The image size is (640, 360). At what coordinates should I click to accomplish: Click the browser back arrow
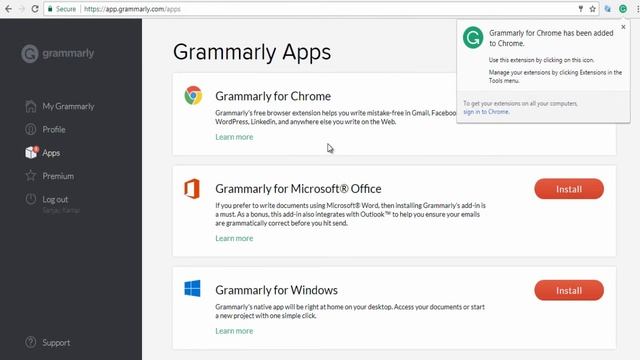8,9
